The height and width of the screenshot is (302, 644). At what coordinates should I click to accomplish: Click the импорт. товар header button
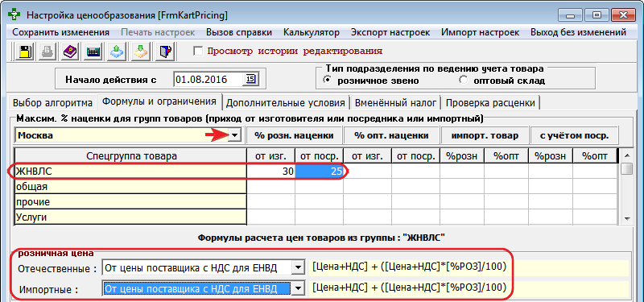pyautogui.click(x=485, y=135)
